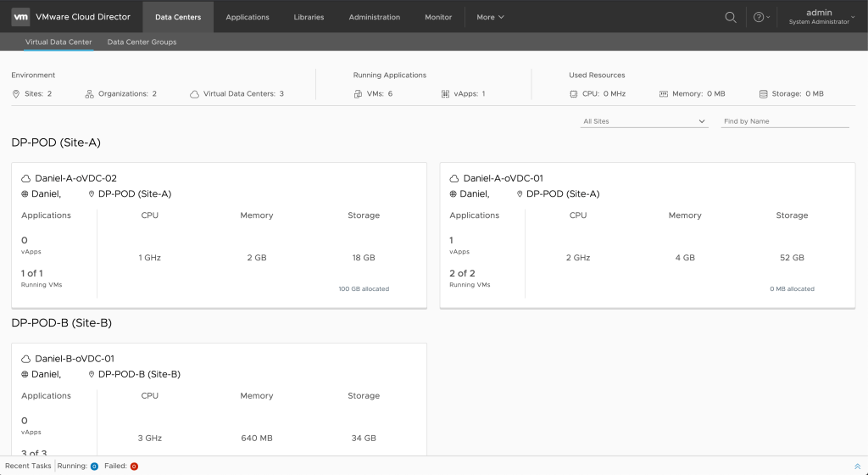Expand Recent Tasks panel with double chevron
This screenshot has width=868, height=475.
858,467
